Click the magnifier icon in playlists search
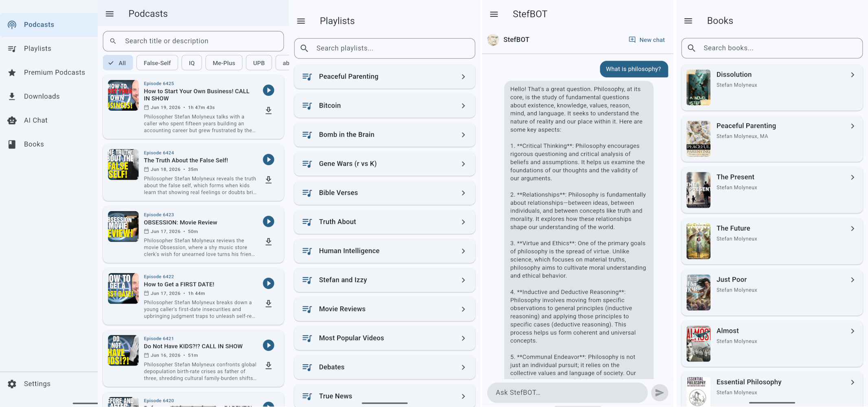 [304, 48]
